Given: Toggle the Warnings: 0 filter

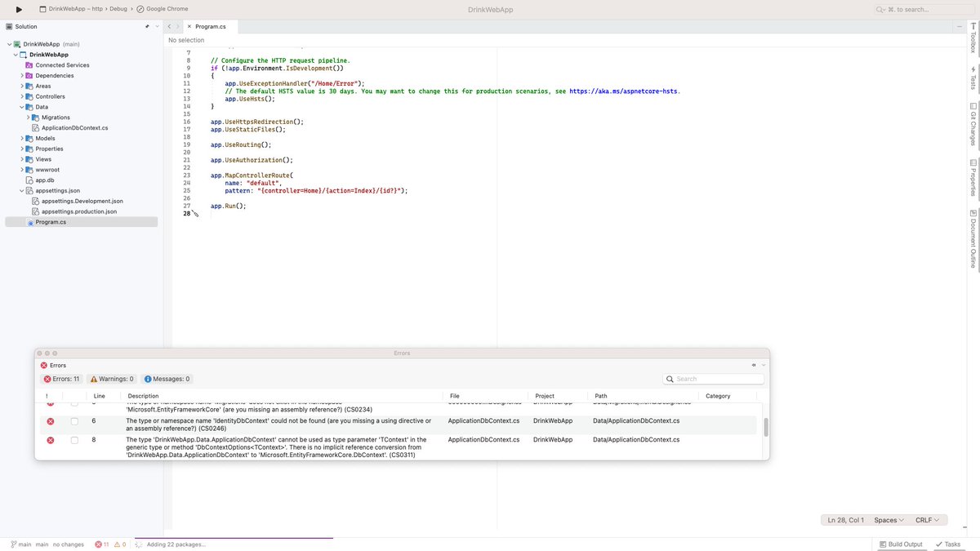Looking at the screenshot, I should coord(112,379).
